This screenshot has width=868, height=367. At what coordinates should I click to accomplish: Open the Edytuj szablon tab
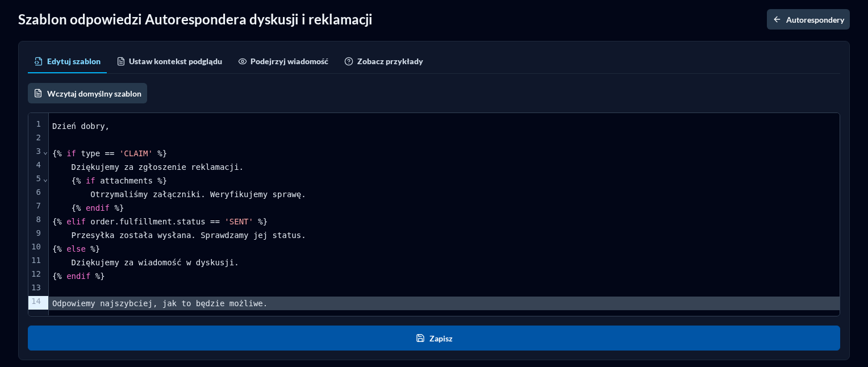67,61
